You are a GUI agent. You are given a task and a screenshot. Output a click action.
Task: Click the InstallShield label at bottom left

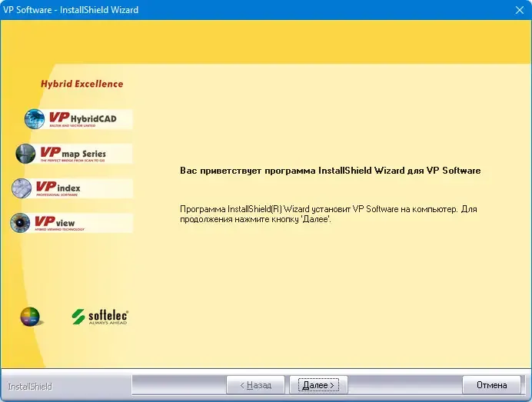(30, 387)
